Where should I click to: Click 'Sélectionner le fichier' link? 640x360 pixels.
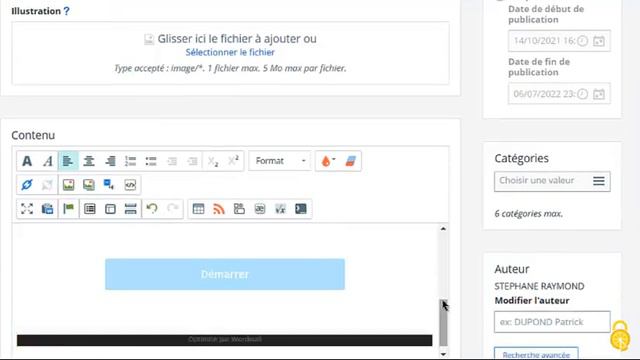click(230, 52)
